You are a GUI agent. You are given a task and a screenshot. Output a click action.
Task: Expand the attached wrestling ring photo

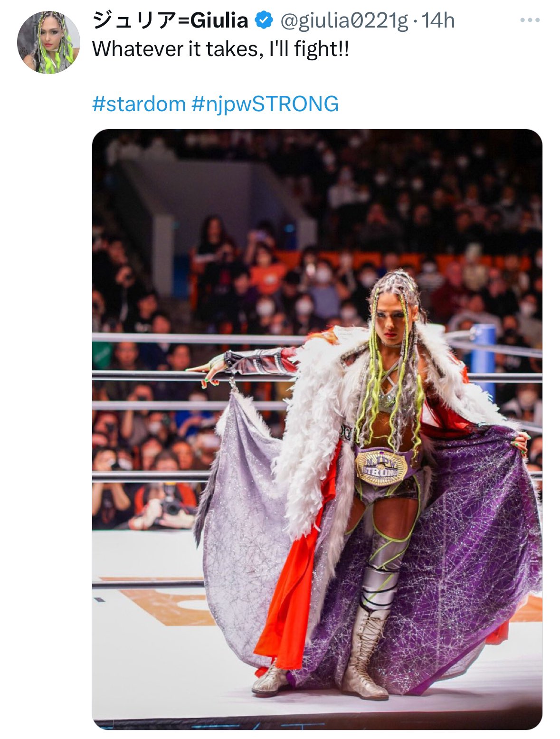(x=317, y=429)
